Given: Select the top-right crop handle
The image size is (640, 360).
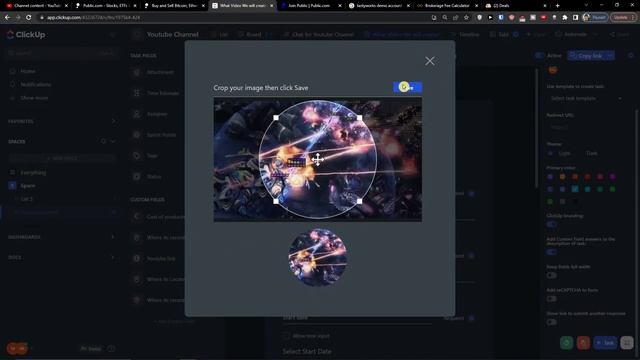Looking at the screenshot, I should pyautogui.click(x=360, y=118).
